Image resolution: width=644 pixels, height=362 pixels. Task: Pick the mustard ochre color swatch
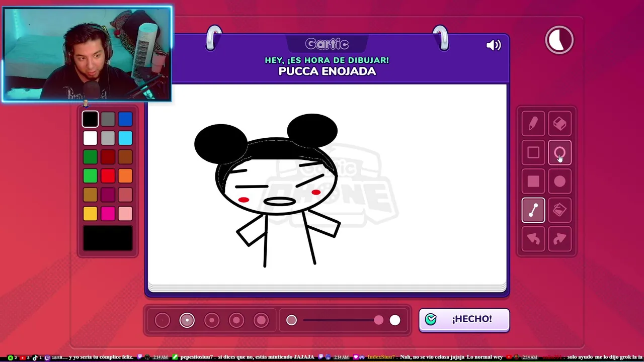pyautogui.click(x=90, y=195)
